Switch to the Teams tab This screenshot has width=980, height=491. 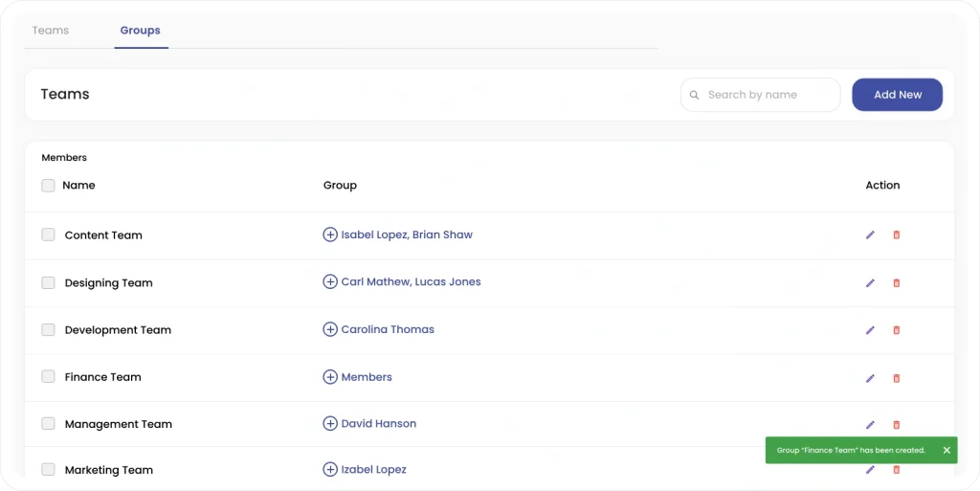51,30
